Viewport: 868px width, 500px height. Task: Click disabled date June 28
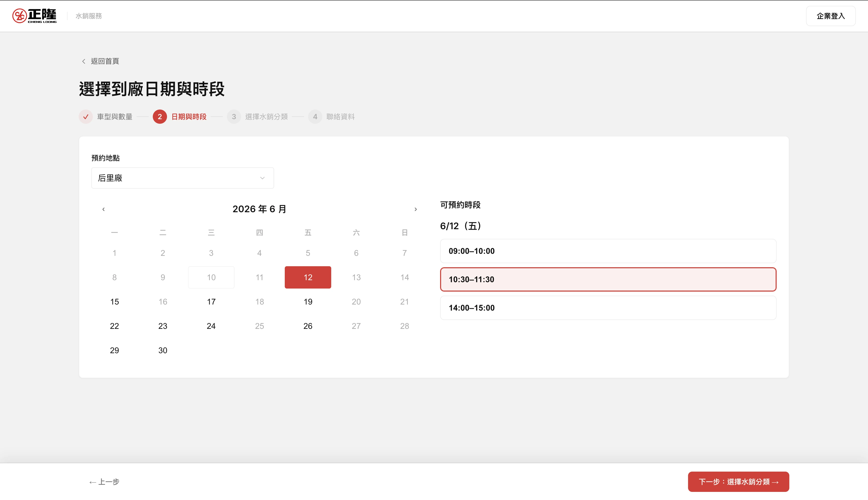click(x=405, y=326)
